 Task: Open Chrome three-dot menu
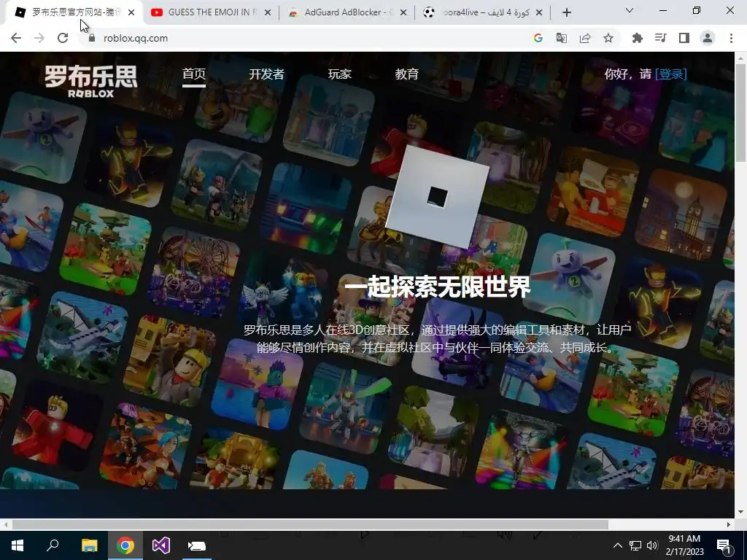(731, 38)
